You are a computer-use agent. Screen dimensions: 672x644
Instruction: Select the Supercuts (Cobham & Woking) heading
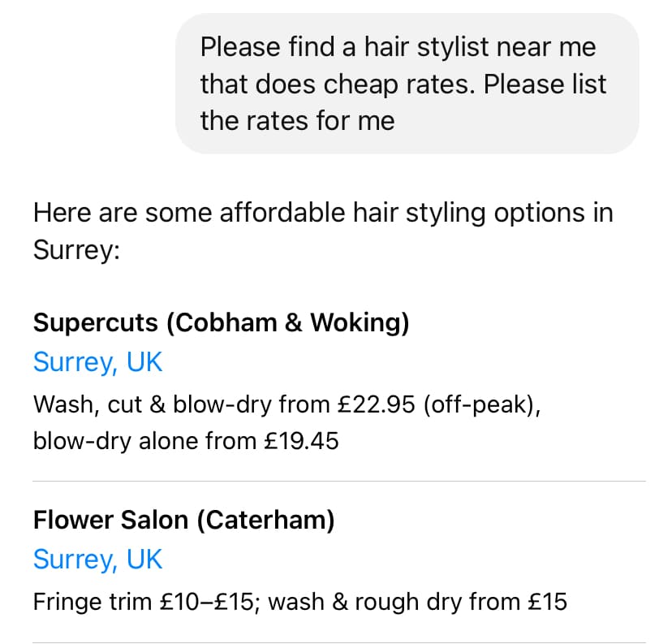click(x=221, y=322)
